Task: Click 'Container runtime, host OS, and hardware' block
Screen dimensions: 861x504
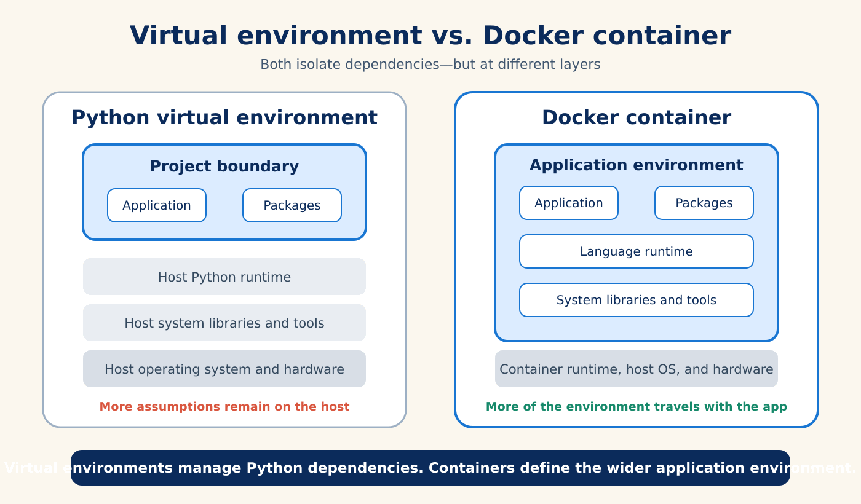Action: (x=637, y=369)
